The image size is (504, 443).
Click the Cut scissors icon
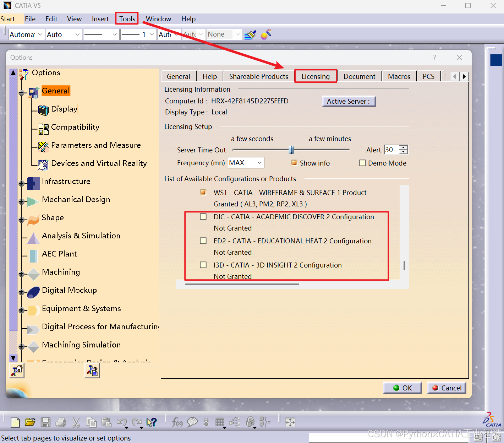(x=76, y=422)
